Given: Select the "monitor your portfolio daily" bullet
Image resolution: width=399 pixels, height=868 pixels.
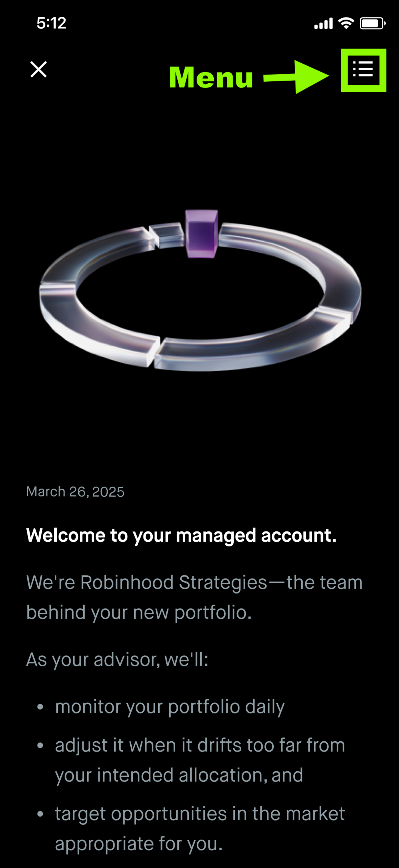Looking at the screenshot, I should 170,707.
